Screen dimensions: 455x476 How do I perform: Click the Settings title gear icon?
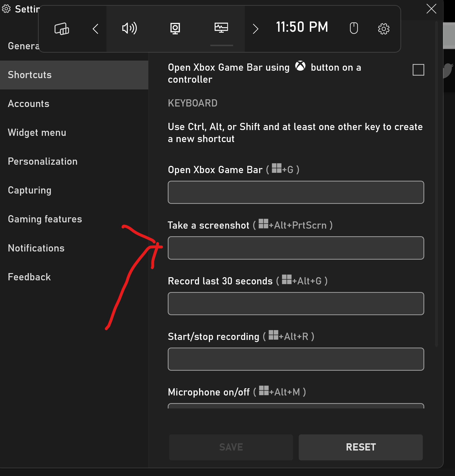click(6, 9)
